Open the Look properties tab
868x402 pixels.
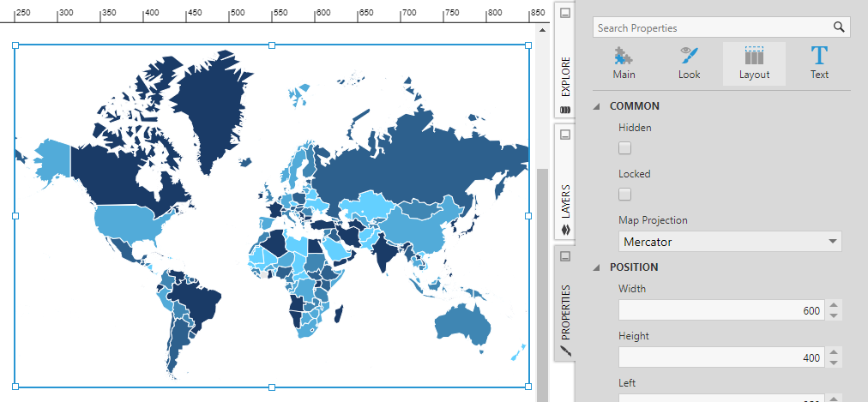(x=689, y=63)
